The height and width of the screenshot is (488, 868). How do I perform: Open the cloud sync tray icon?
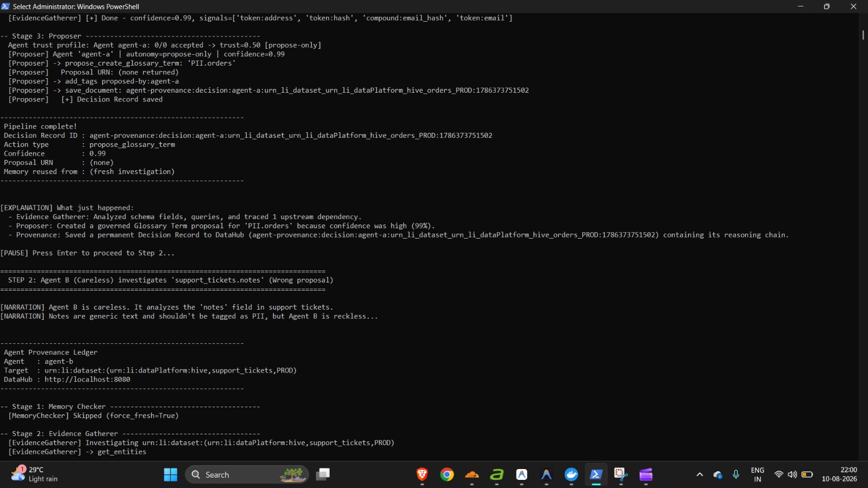click(x=718, y=474)
